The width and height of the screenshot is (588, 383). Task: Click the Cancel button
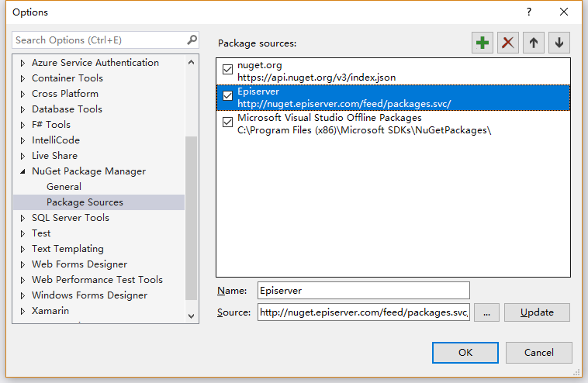tap(539, 353)
